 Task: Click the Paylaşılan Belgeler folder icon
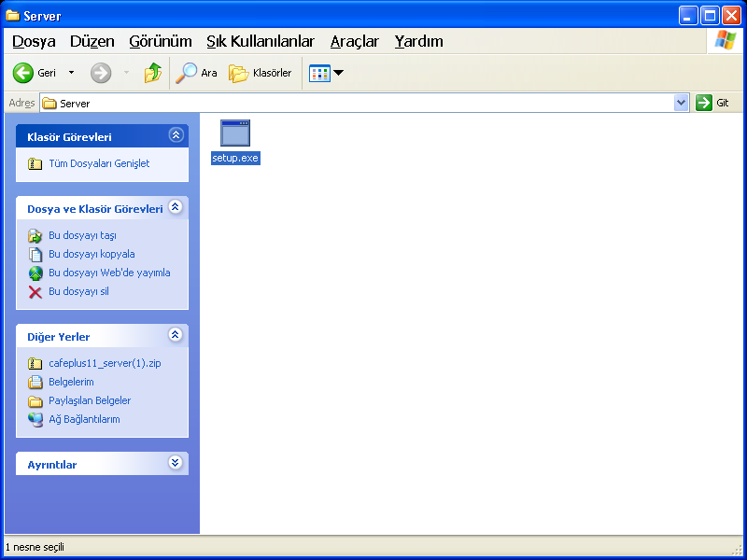(x=35, y=401)
